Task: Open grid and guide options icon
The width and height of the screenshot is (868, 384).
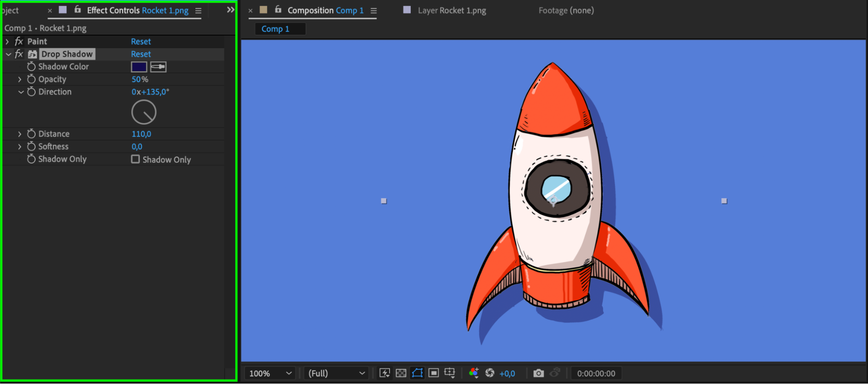Action: [450, 373]
